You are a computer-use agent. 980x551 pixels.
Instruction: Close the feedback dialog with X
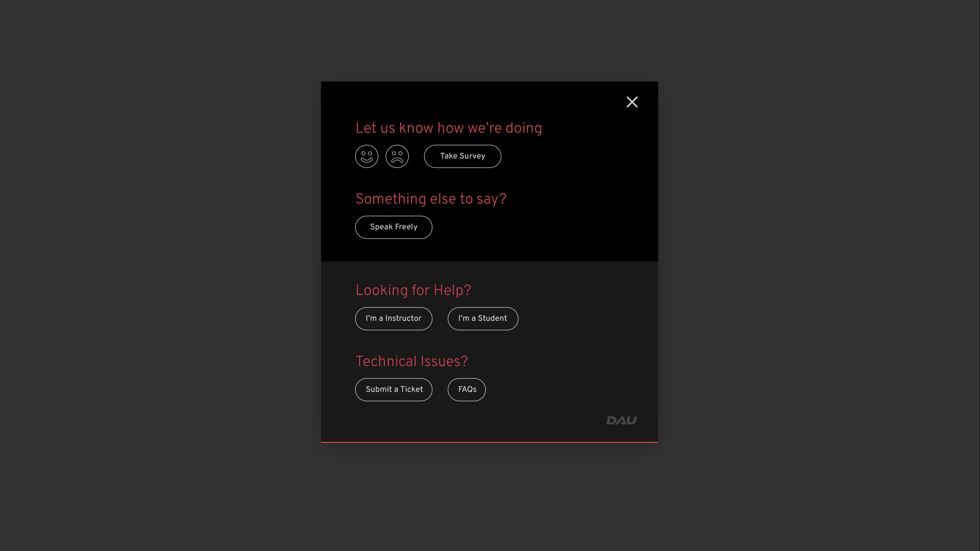click(x=632, y=102)
